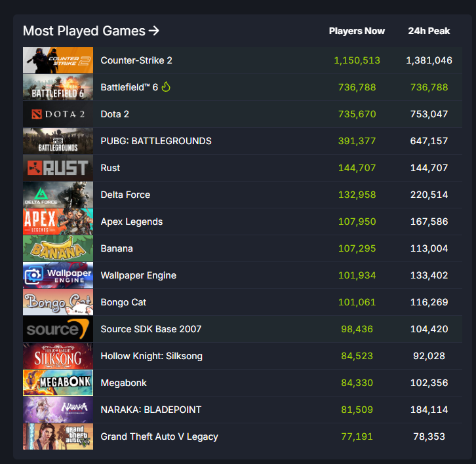Select the PUBG: BATTLEGROUNDS title
The width and height of the screenshot is (476, 464).
pyautogui.click(x=156, y=141)
